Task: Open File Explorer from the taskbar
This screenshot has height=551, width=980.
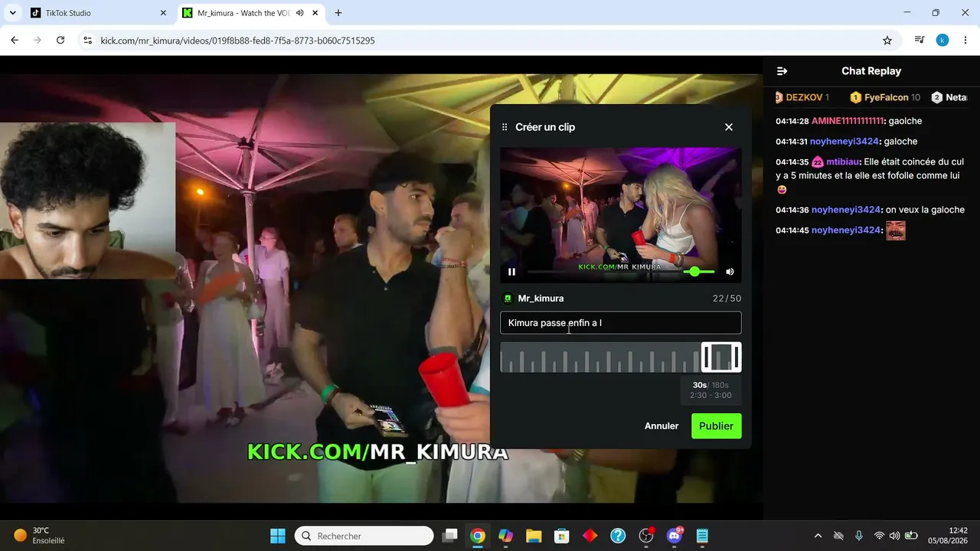Action: (534, 536)
